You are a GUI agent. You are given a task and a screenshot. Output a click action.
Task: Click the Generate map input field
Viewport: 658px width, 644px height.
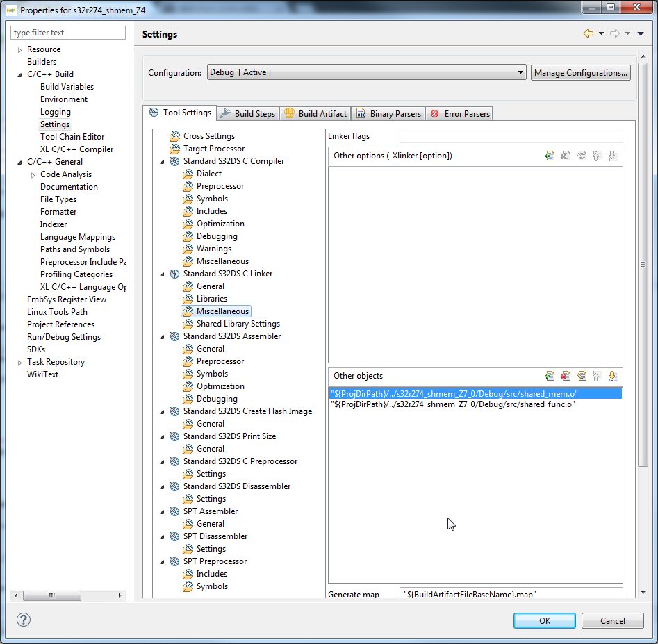(x=511, y=594)
